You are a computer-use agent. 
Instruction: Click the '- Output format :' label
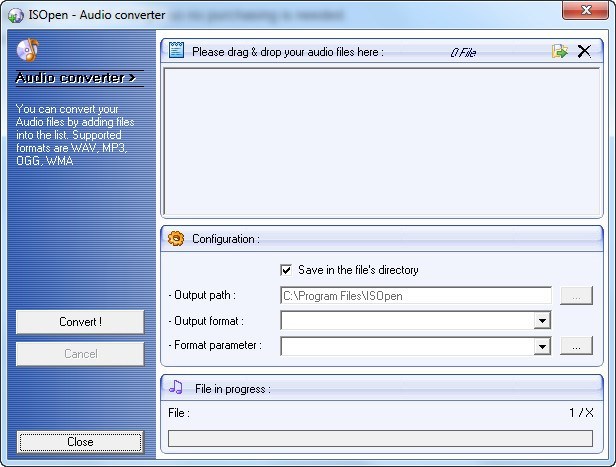tap(206, 321)
